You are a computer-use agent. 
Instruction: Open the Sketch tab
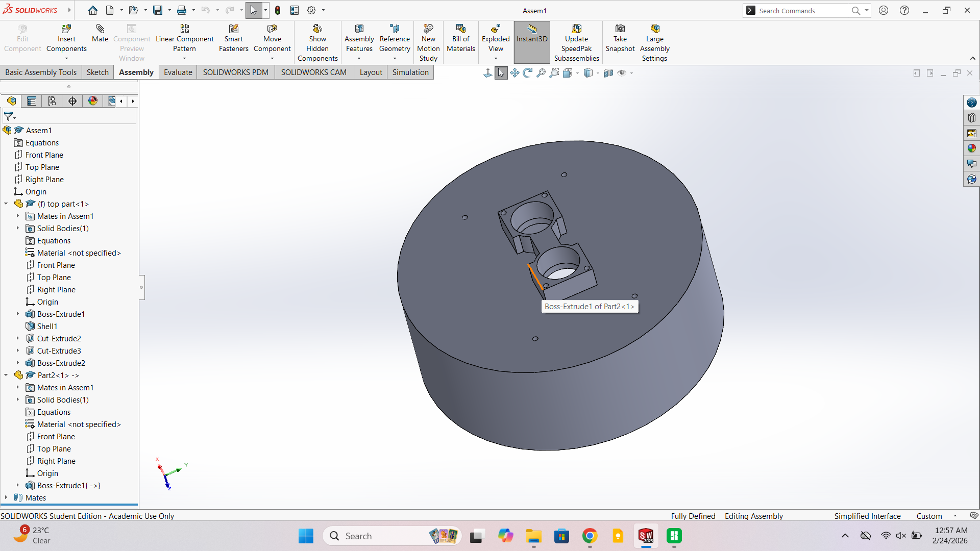pyautogui.click(x=97, y=72)
